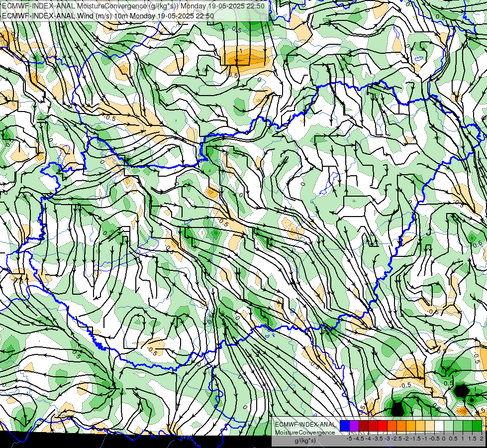
Task: Click the -5 tick label on the legend
Action: tap(349, 439)
